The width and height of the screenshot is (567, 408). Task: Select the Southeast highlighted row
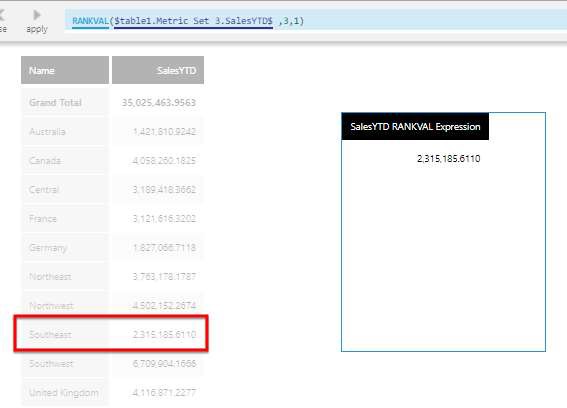(x=111, y=333)
